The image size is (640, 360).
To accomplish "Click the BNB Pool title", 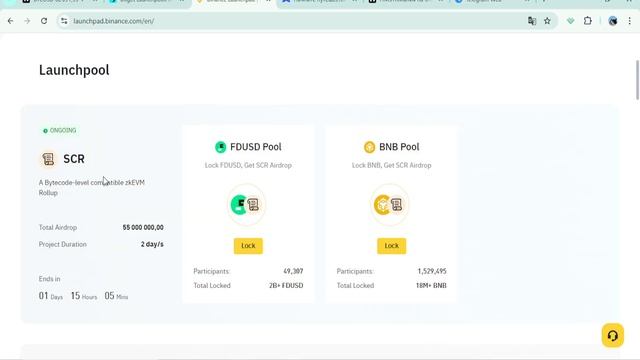I will [x=399, y=147].
